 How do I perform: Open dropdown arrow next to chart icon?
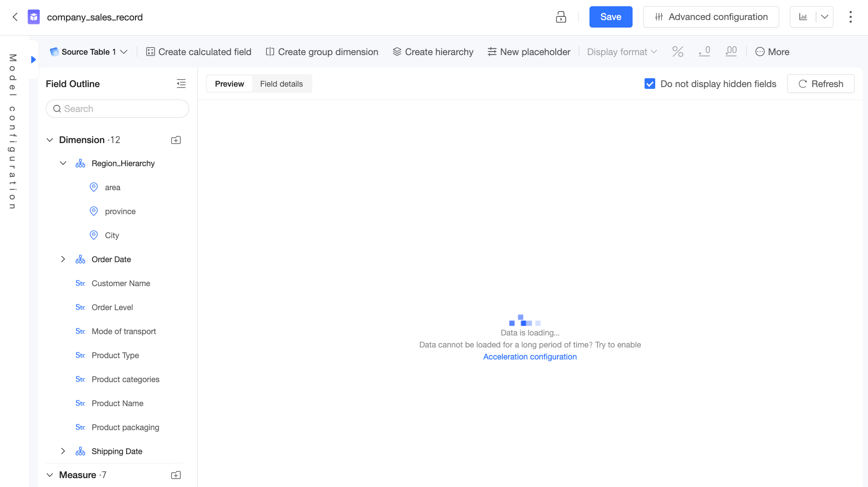point(825,17)
